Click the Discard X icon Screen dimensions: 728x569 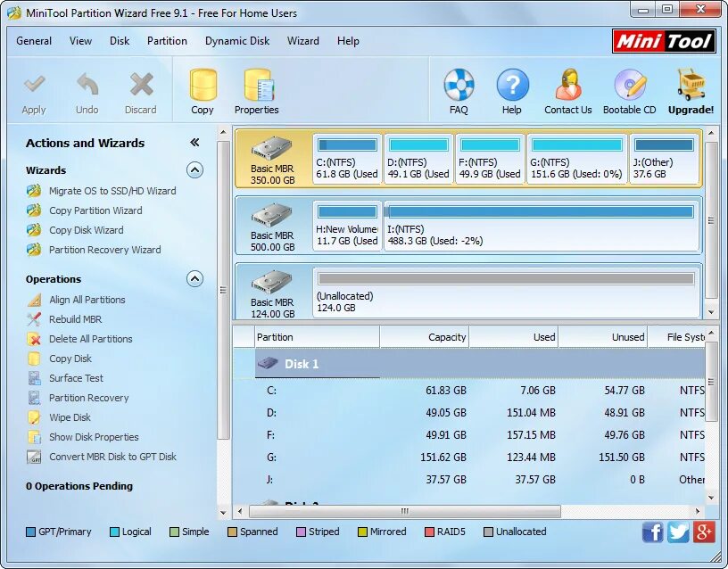pyautogui.click(x=141, y=85)
